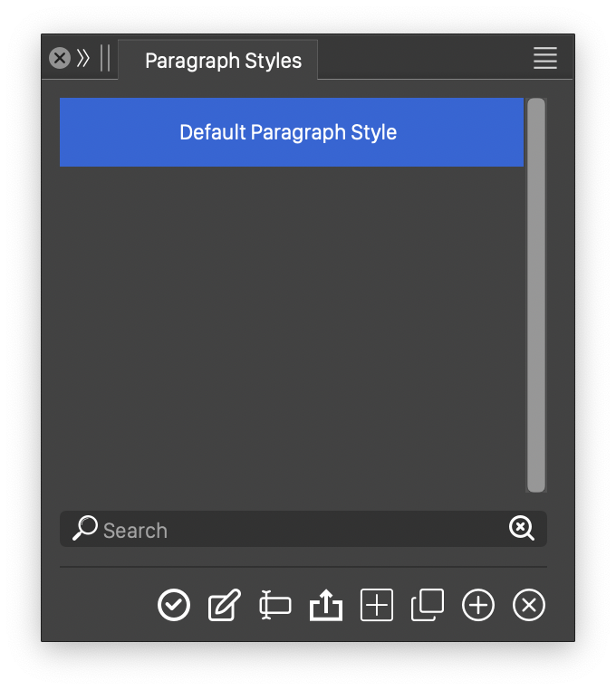Click the square plus icon
The image size is (616, 690).
coord(377,605)
